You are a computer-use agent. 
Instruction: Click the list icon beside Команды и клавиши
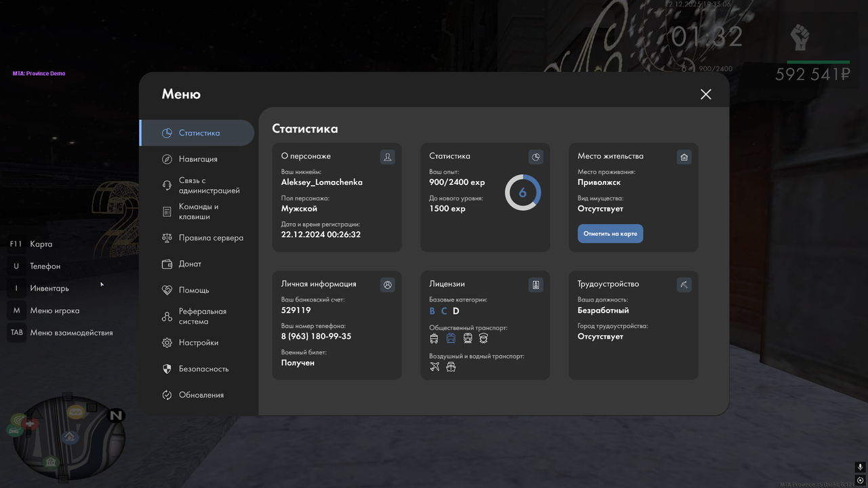click(x=167, y=212)
